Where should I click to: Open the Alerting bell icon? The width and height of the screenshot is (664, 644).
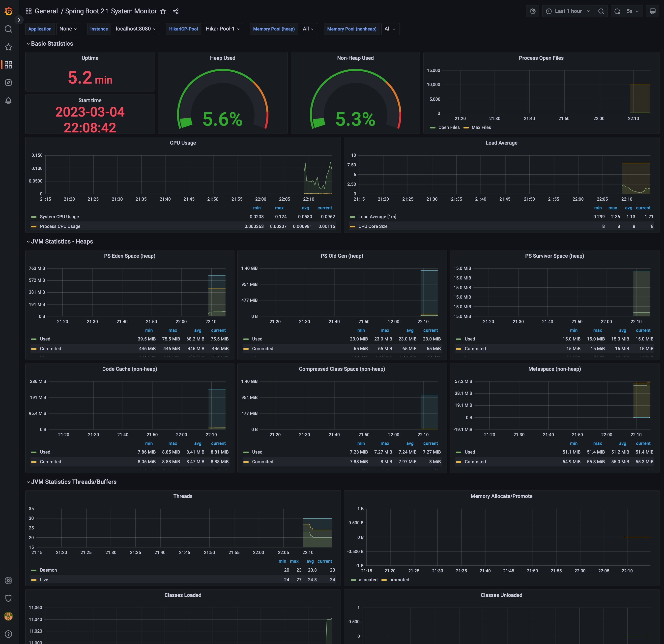click(x=8, y=101)
